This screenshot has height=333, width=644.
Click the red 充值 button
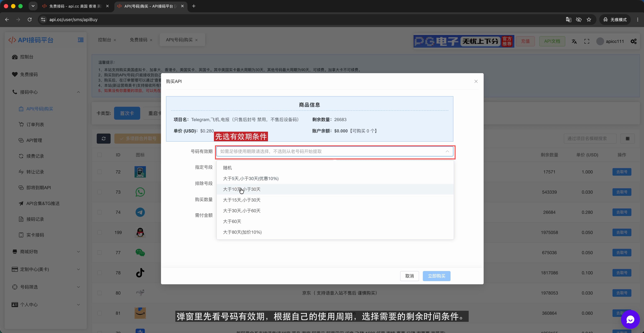(525, 41)
